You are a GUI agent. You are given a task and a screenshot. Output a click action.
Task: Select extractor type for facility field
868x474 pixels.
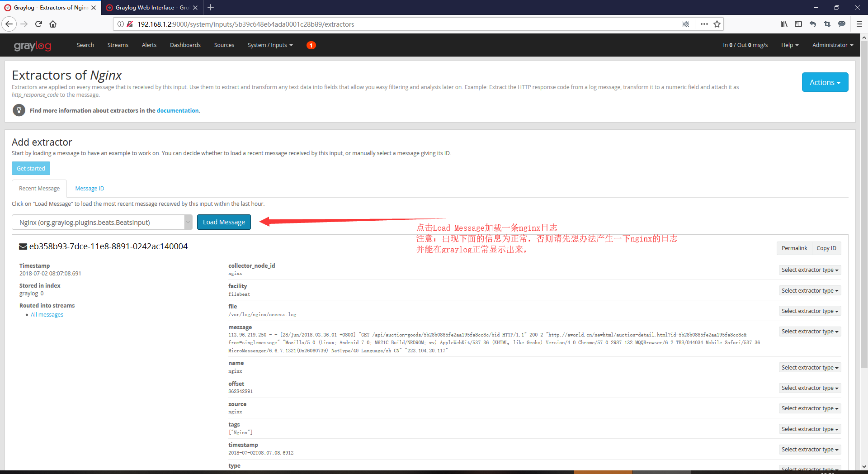tap(810, 291)
